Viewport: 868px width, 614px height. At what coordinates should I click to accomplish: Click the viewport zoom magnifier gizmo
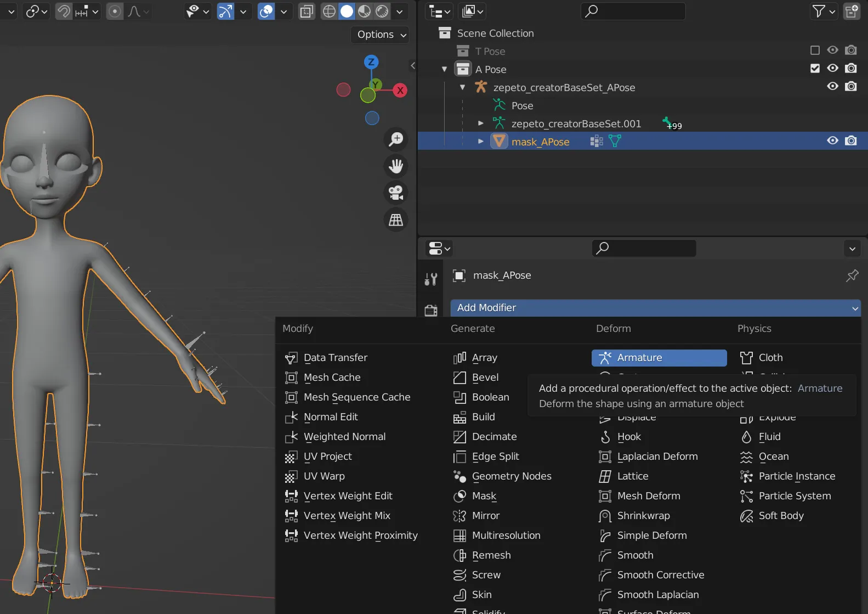point(396,139)
